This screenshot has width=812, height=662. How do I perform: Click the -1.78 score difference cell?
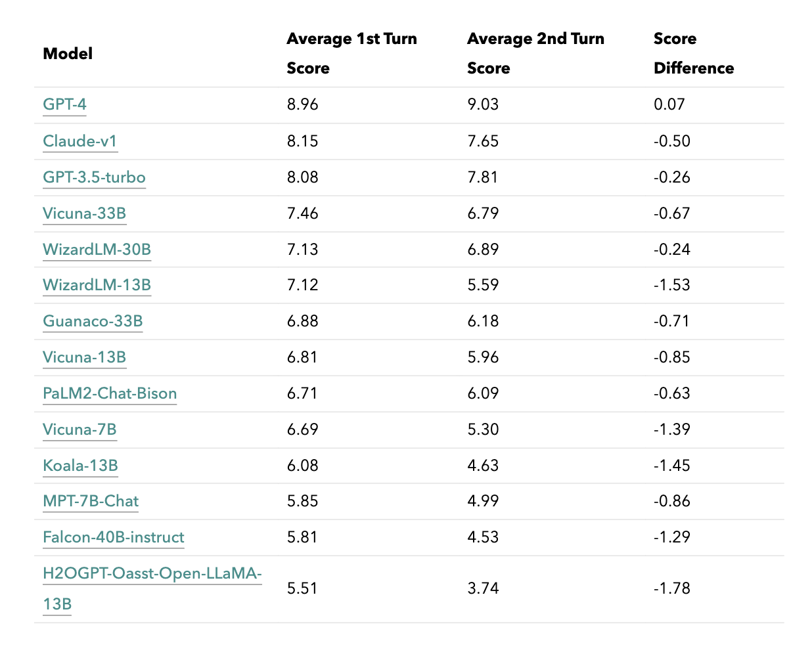click(x=672, y=588)
